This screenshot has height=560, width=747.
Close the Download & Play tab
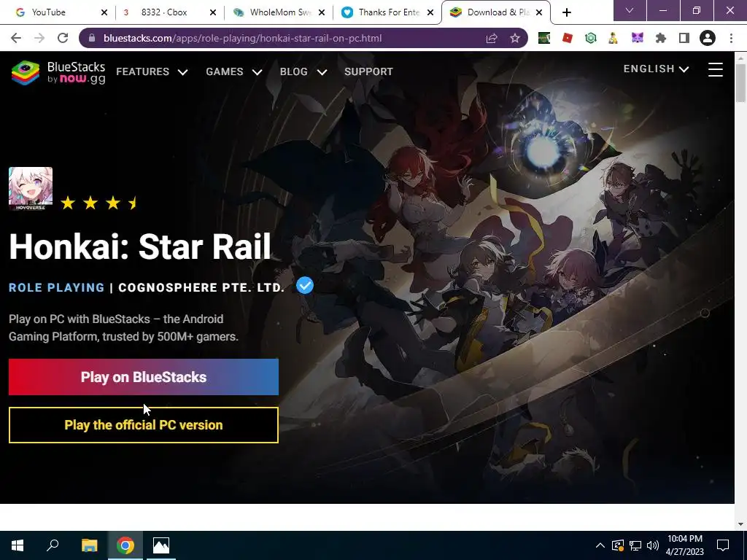pyautogui.click(x=539, y=12)
